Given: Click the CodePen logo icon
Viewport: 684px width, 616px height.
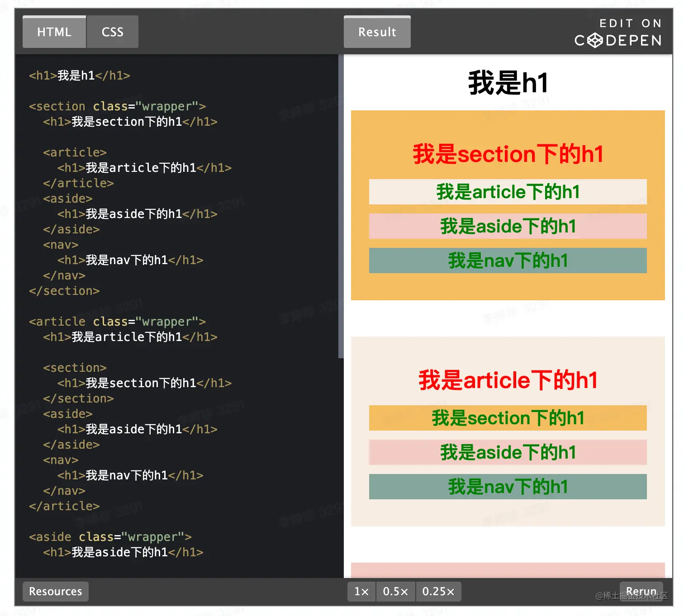Looking at the screenshot, I should (x=595, y=41).
